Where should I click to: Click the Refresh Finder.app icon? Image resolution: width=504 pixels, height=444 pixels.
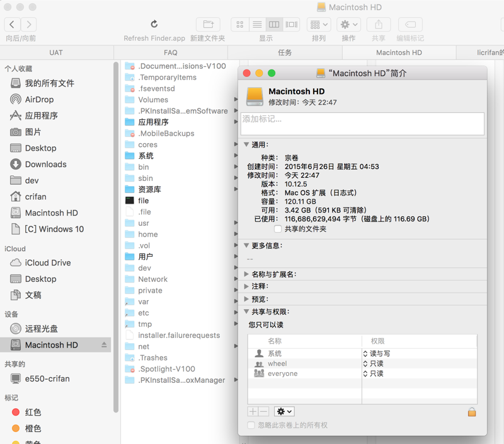pos(154,24)
